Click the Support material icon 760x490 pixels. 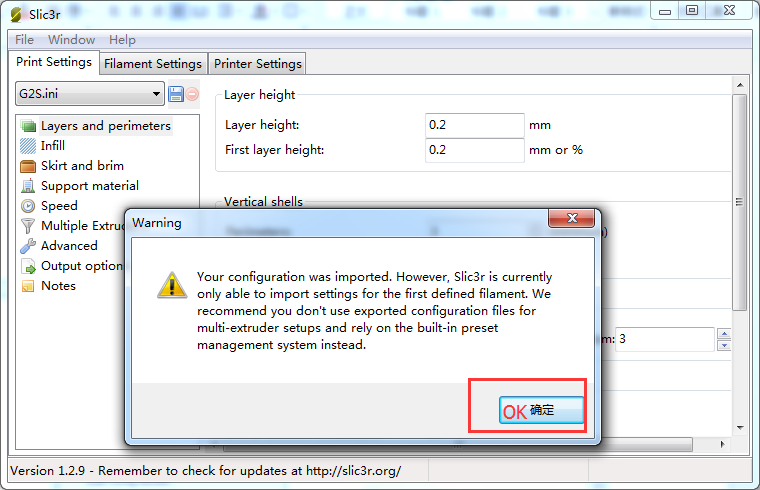28,186
